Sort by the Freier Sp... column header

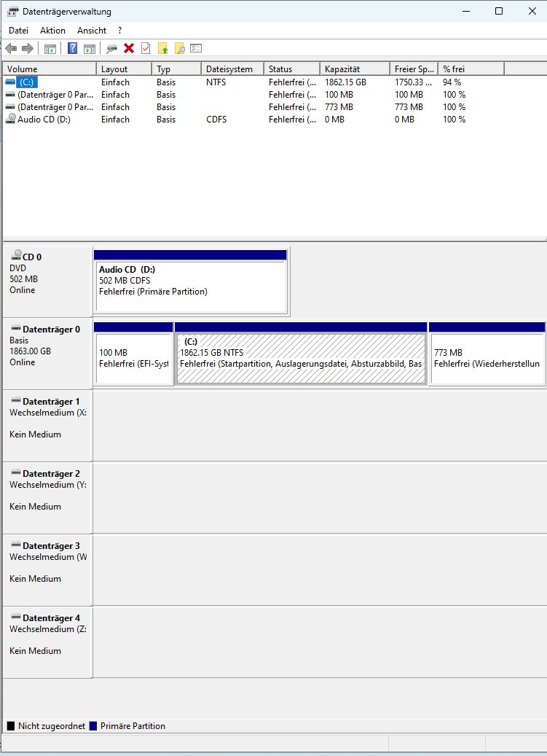click(x=414, y=69)
